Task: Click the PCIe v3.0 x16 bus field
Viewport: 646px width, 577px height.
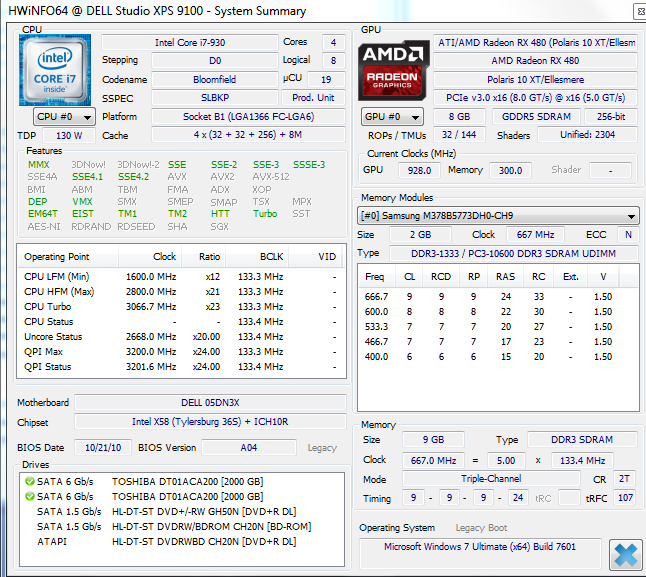Action: click(535, 98)
